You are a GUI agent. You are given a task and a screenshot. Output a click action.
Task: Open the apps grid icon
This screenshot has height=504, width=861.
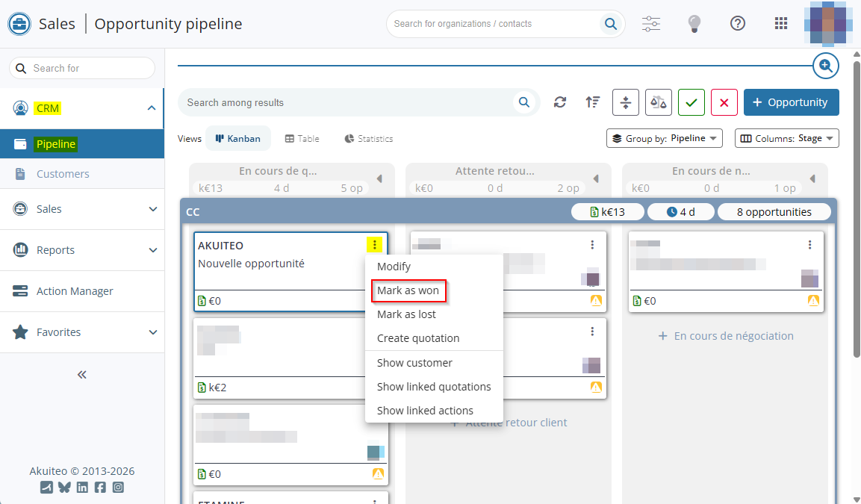tap(781, 23)
